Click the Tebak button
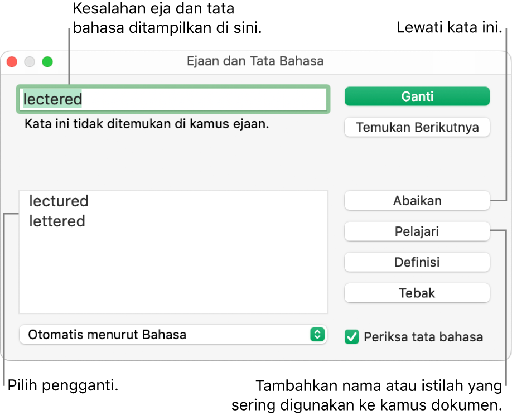The width and height of the screenshot is (512, 420). [417, 293]
